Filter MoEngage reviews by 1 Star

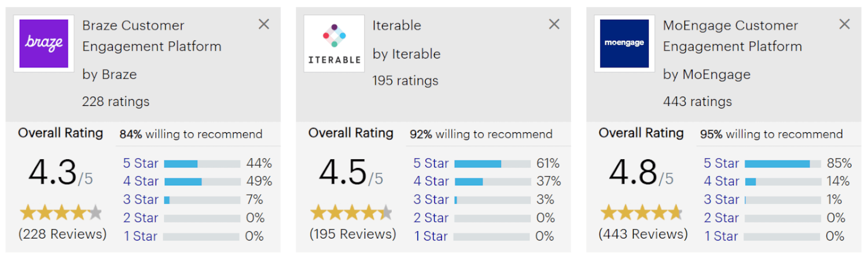tap(722, 236)
